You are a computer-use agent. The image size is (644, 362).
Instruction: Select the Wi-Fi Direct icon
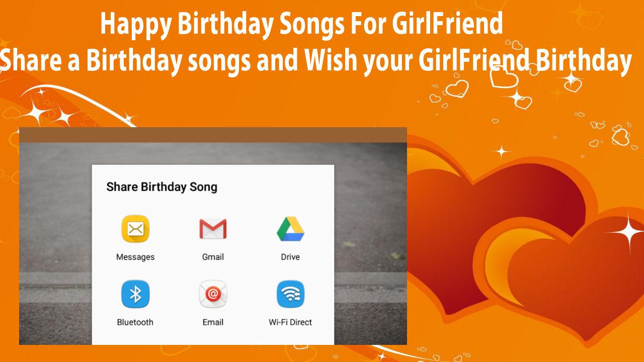[x=290, y=295]
